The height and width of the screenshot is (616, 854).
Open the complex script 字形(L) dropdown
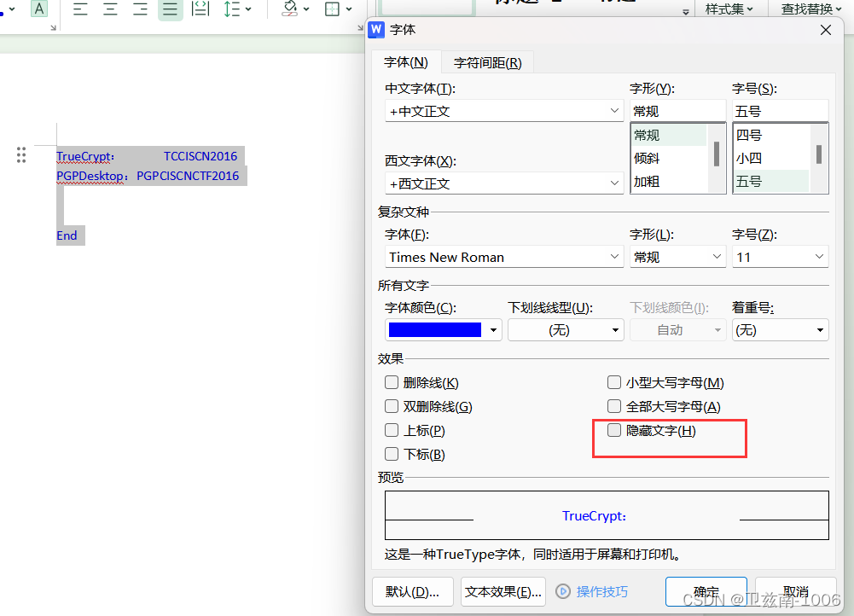coord(677,257)
